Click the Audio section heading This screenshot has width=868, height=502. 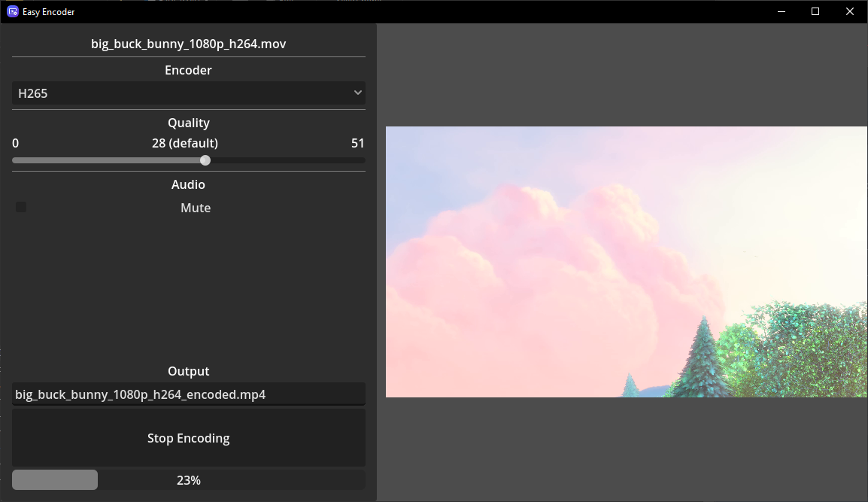pyautogui.click(x=188, y=184)
